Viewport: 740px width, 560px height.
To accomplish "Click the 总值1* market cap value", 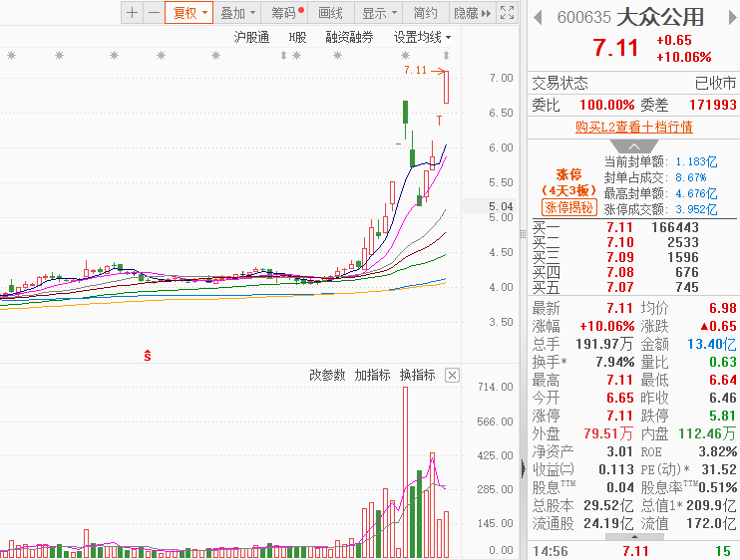I will 711,506.
